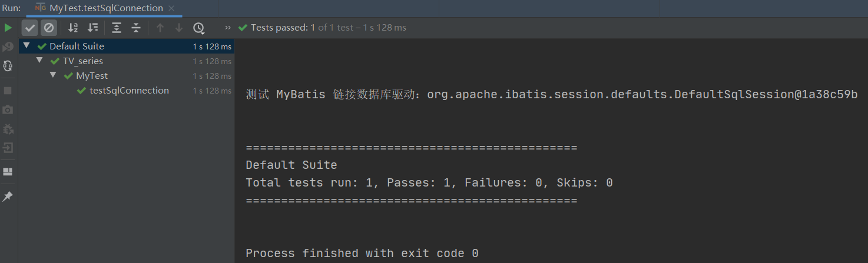
Task: Click the Restore Layout icon in sidebar
Action: tap(8, 172)
